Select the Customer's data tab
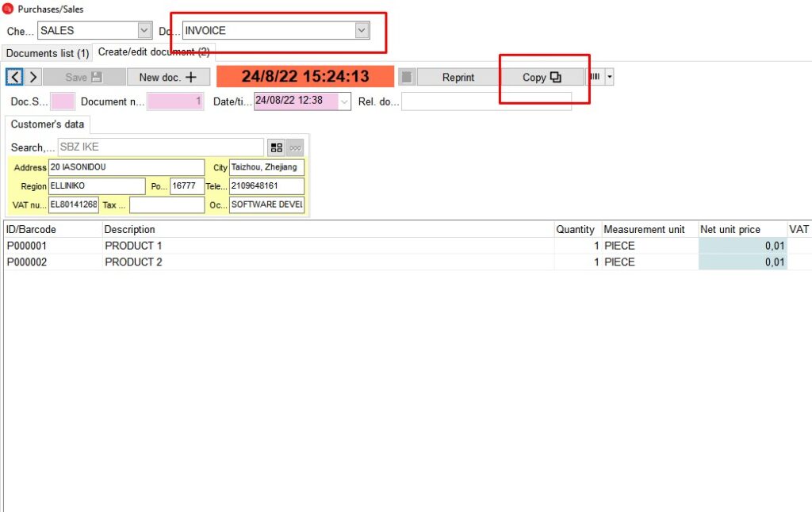This screenshot has width=812, height=512. (48, 124)
